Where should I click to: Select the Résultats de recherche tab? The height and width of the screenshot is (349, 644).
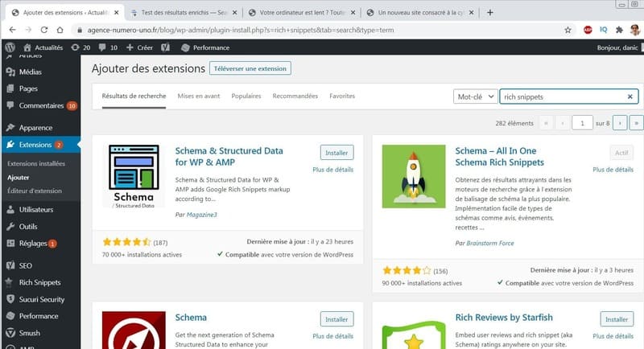click(x=134, y=96)
